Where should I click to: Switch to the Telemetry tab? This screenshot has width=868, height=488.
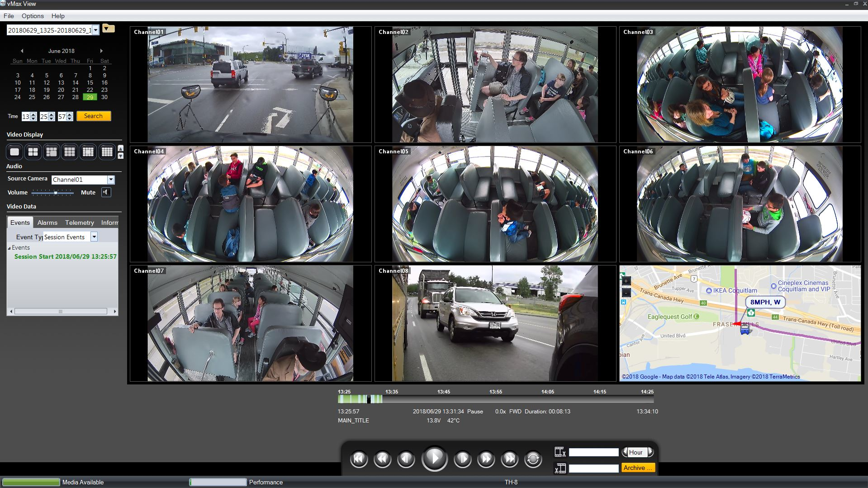pos(80,222)
